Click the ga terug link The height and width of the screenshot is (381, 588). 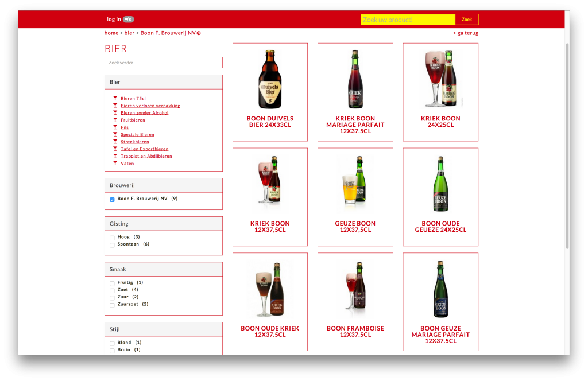tap(465, 33)
